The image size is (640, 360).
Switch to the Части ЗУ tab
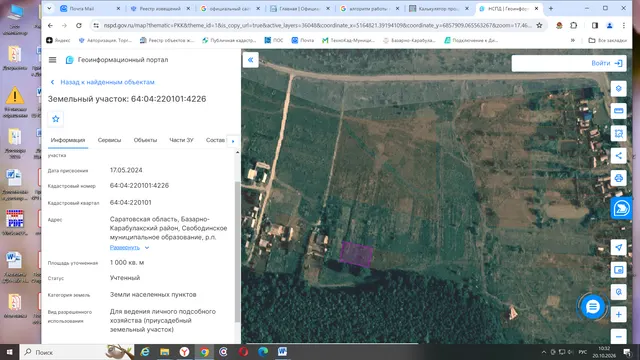pos(181,140)
